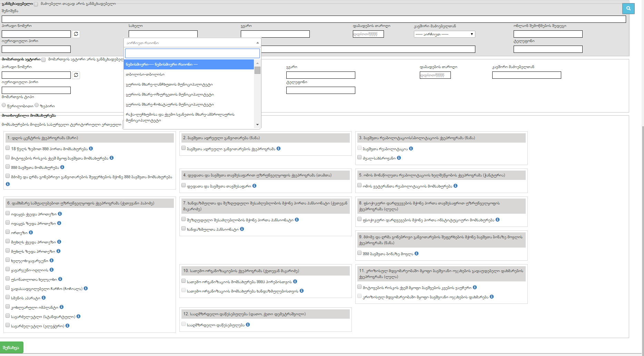Select the წერილობითი radio button

(4, 105)
